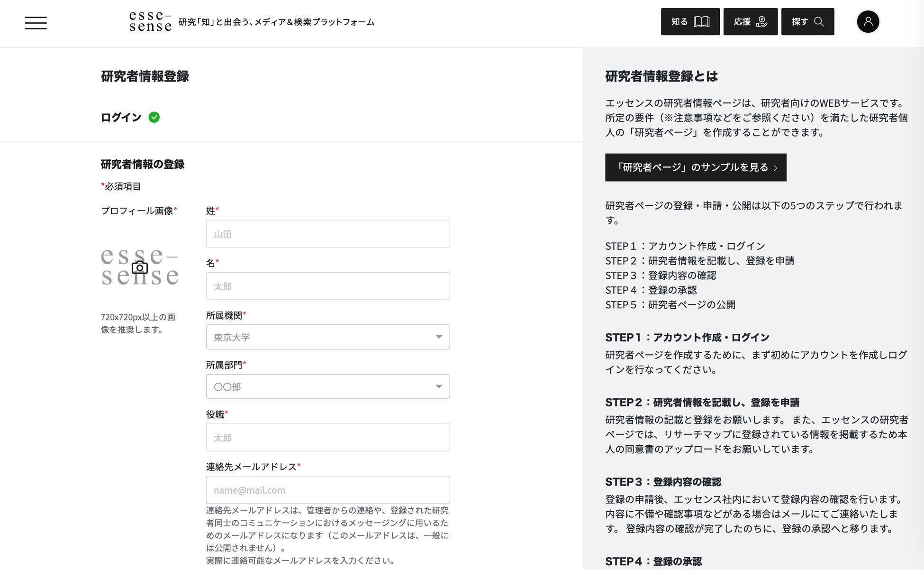Click the 研究者情報登録 page heading

(x=145, y=76)
